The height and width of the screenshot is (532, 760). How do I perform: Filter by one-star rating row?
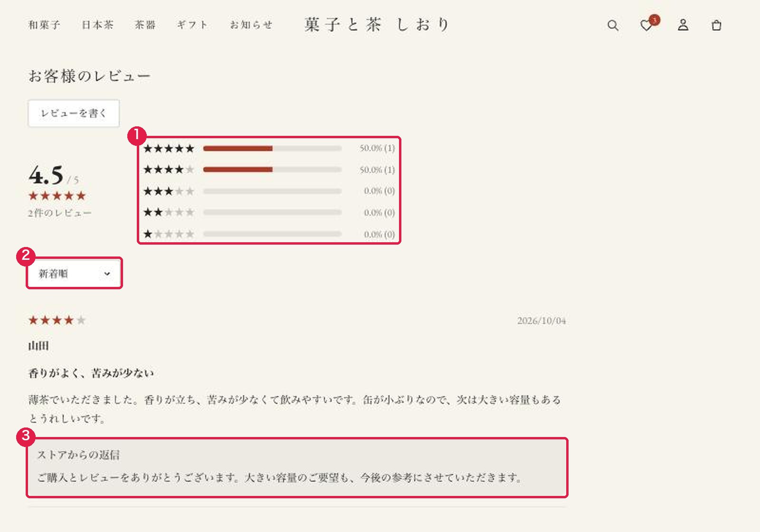(269, 234)
